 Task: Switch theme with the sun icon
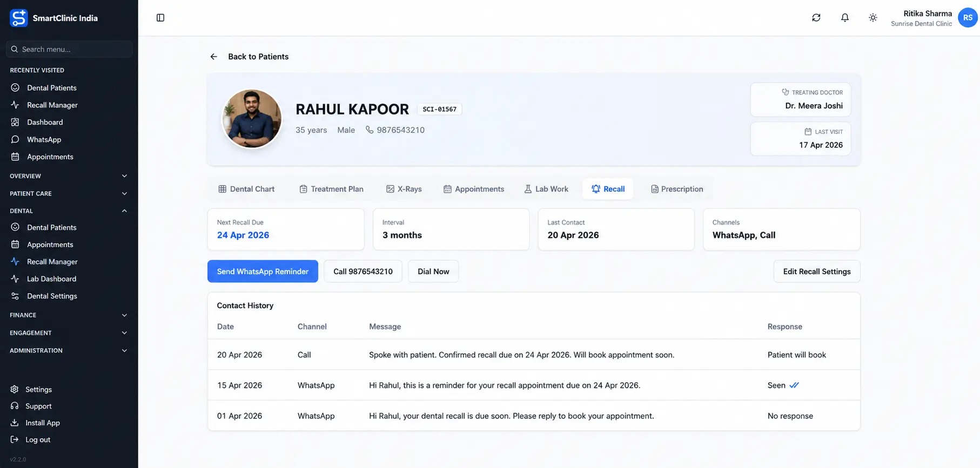873,18
